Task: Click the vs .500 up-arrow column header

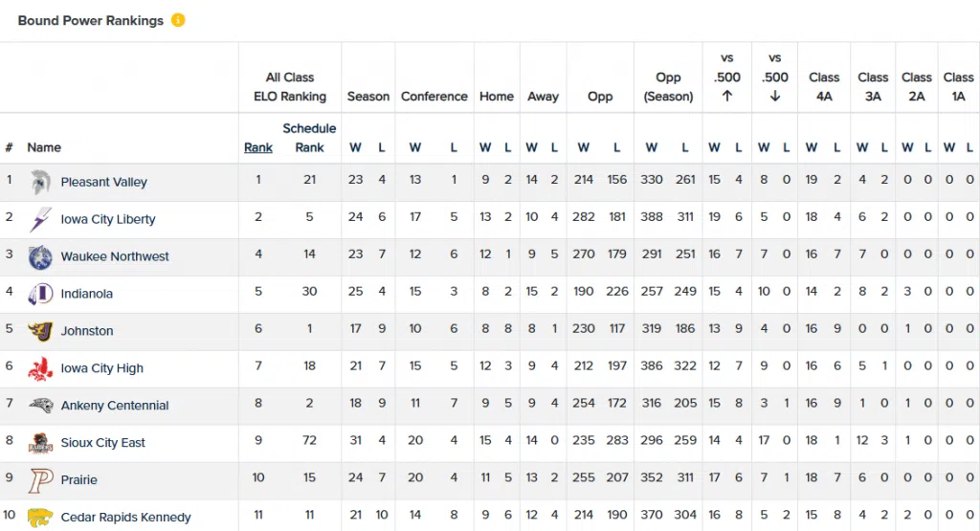Action: pos(726,77)
